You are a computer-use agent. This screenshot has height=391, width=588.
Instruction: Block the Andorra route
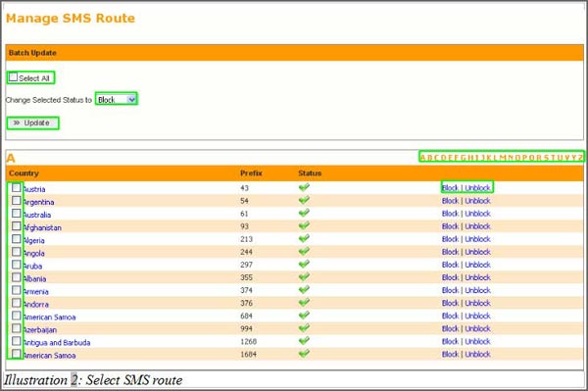tap(450, 303)
